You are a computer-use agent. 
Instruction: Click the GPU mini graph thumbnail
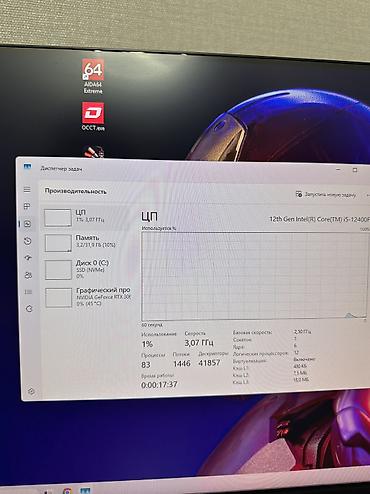click(59, 297)
